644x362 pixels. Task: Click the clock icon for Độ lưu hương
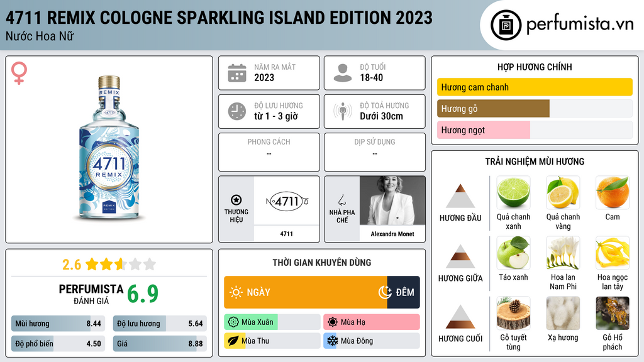tap(237, 111)
